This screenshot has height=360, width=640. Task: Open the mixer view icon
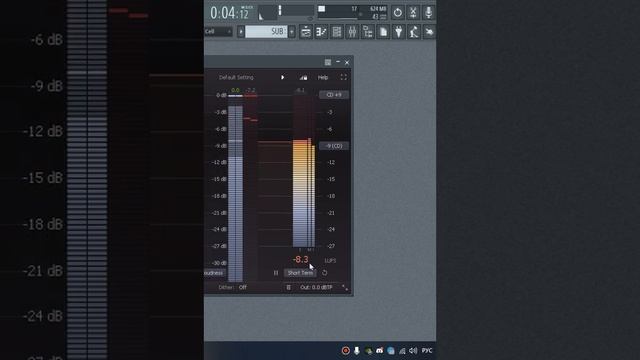coord(352,32)
